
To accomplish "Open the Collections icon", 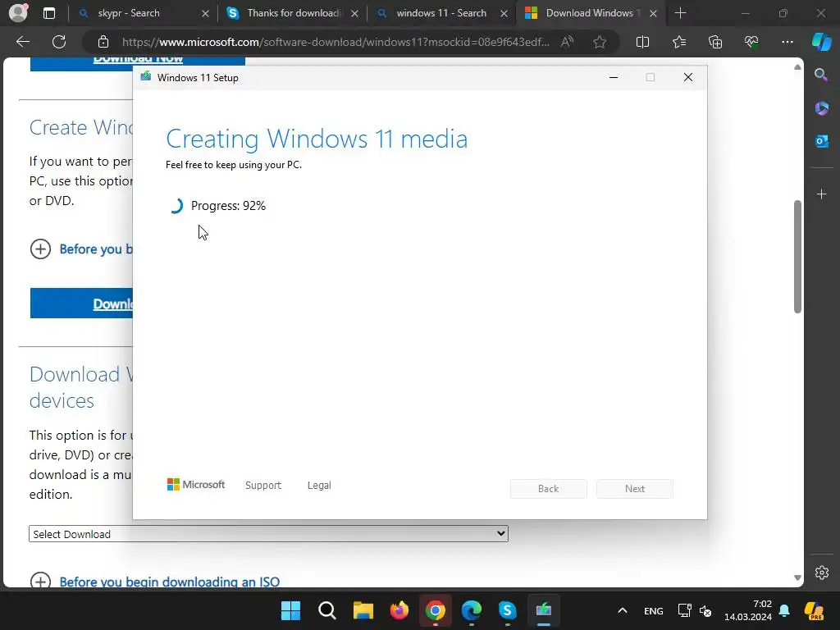I will tap(715, 42).
